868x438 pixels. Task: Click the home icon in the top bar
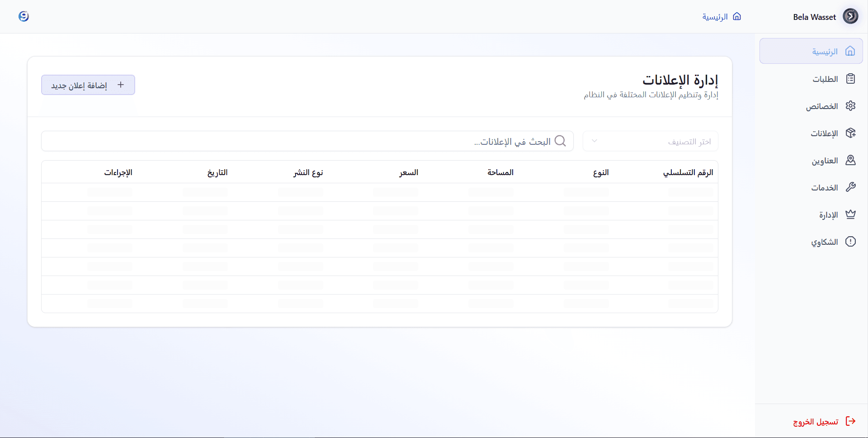737,16
